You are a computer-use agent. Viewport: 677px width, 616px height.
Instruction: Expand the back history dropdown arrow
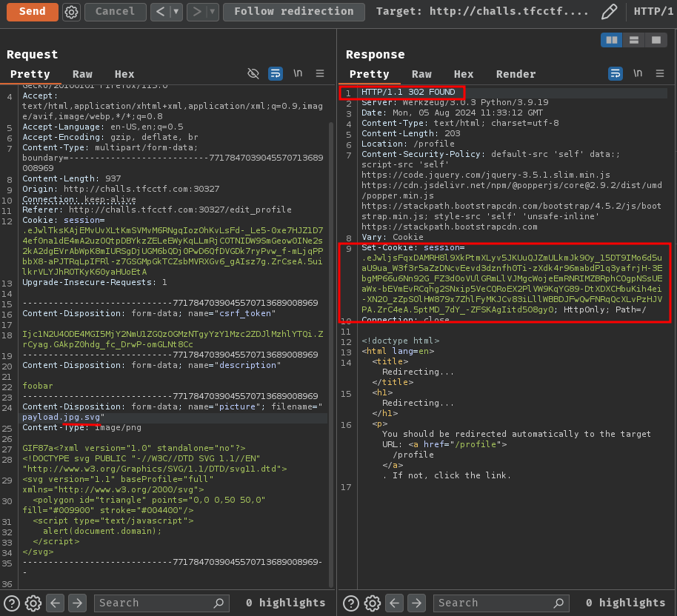coord(176,12)
